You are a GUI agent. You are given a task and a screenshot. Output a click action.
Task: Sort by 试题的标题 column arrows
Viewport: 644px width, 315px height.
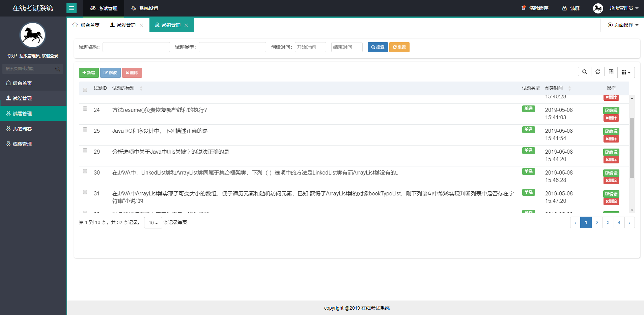click(x=141, y=88)
